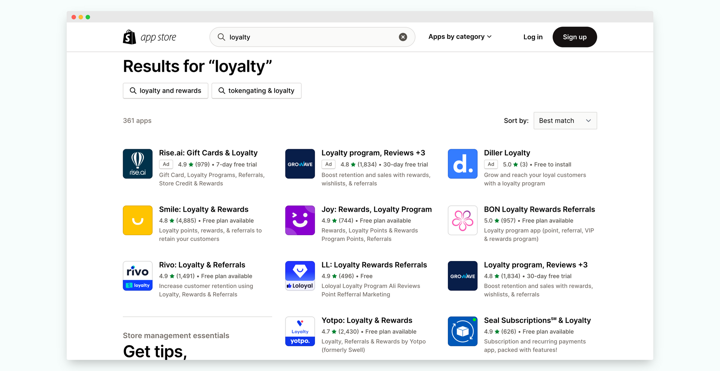This screenshot has height=371, width=720.
Task: Select the yellow Smile app icon
Action: tap(138, 220)
